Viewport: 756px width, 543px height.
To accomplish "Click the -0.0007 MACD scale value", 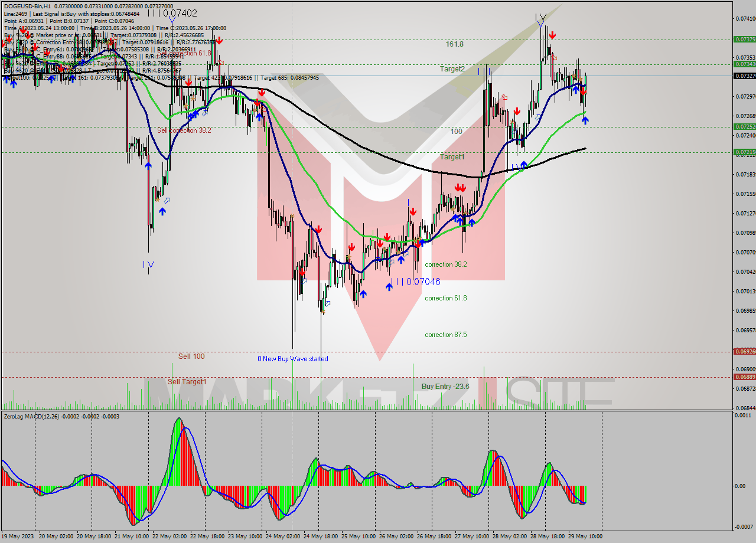I will [x=743, y=526].
